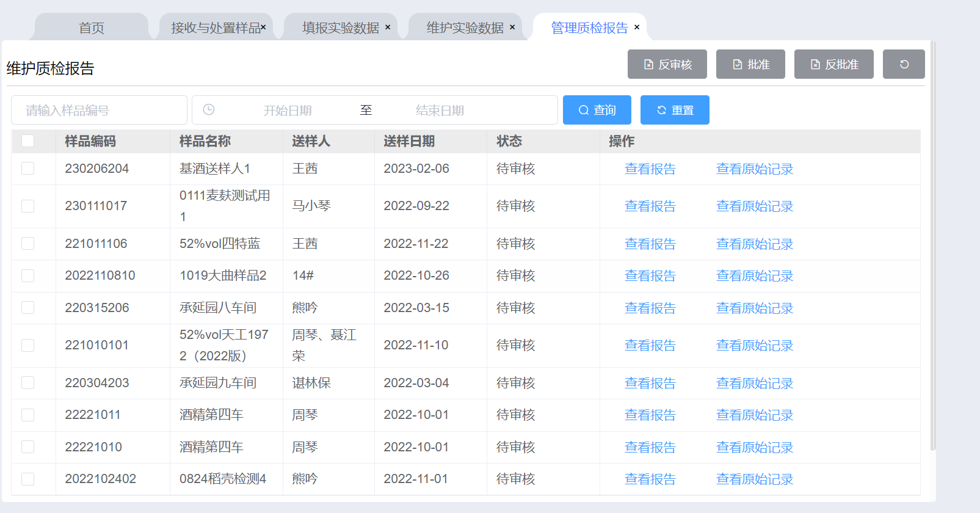Viewport: 980px width, 513px height.
Task: Select the sample name 52%vol四特蓝
Action: (220, 244)
